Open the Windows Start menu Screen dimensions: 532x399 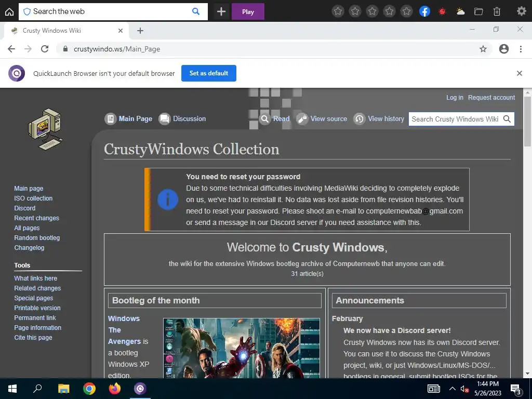(12, 389)
